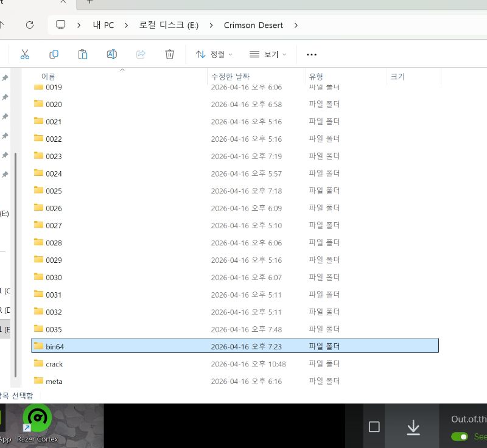Click the Cut scissors icon
487x448 pixels.
[x=25, y=54]
